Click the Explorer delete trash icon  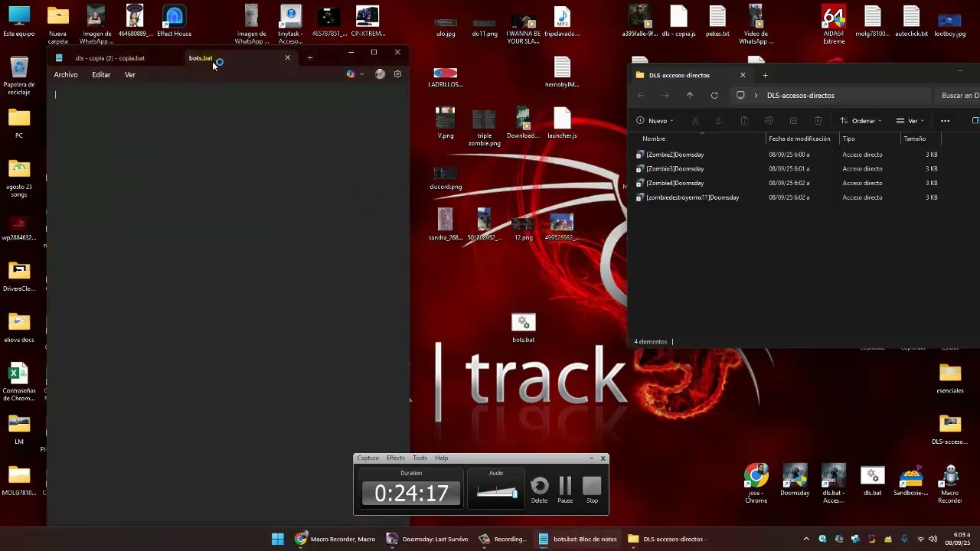click(x=818, y=121)
